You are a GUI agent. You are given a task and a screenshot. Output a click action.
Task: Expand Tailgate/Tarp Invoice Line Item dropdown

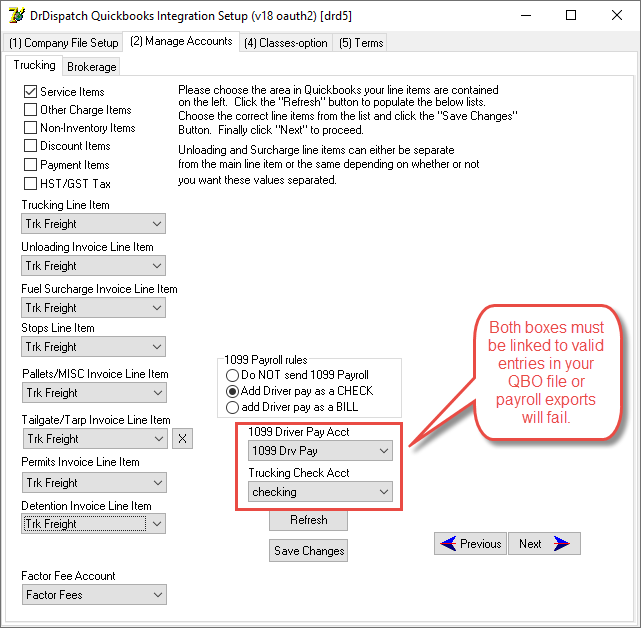pos(95,439)
